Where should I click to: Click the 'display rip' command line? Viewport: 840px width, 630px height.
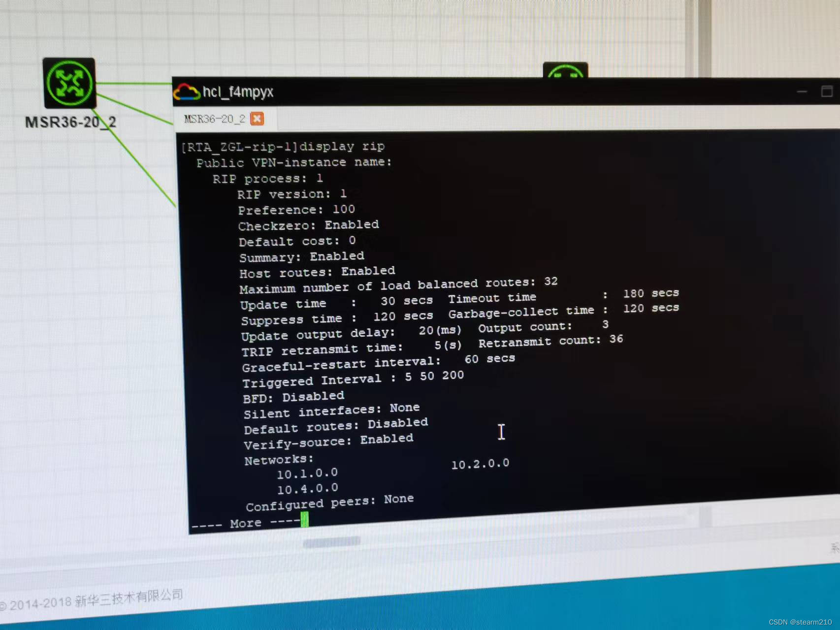tap(283, 147)
